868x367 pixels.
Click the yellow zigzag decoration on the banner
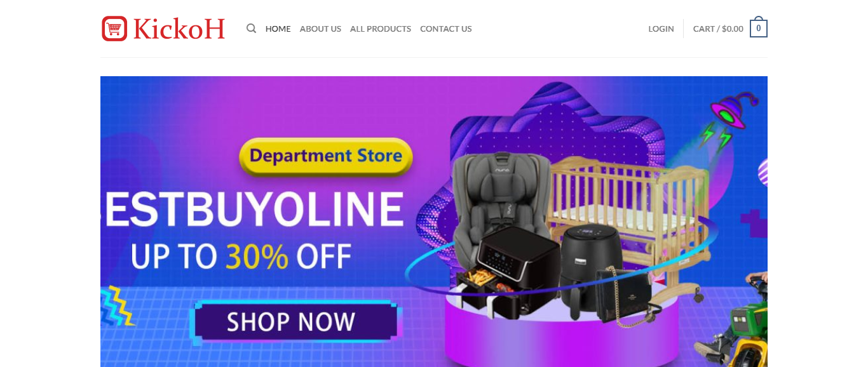(118, 307)
